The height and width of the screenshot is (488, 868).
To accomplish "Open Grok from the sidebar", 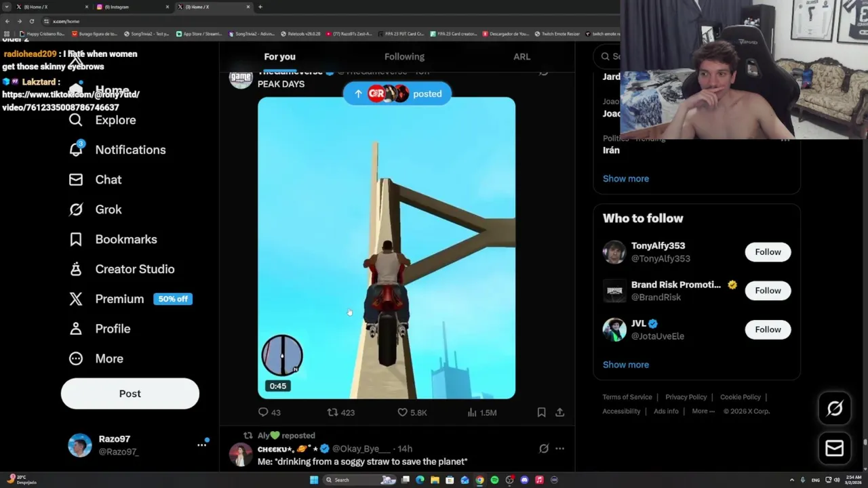I will tap(96, 209).
